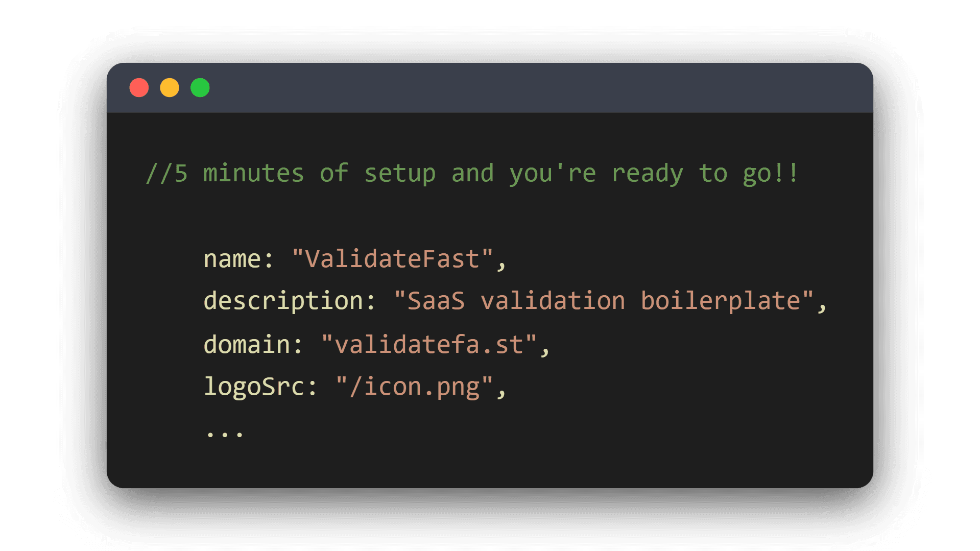980x551 pixels.
Task: Click the empty window title bar
Action: coord(511,88)
